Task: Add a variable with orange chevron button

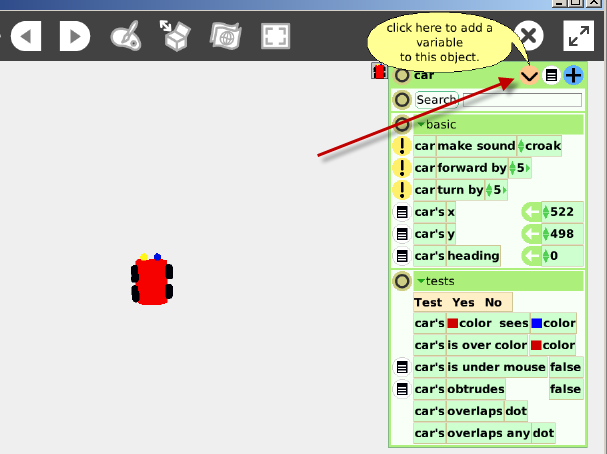Action: click(x=529, y=75)
